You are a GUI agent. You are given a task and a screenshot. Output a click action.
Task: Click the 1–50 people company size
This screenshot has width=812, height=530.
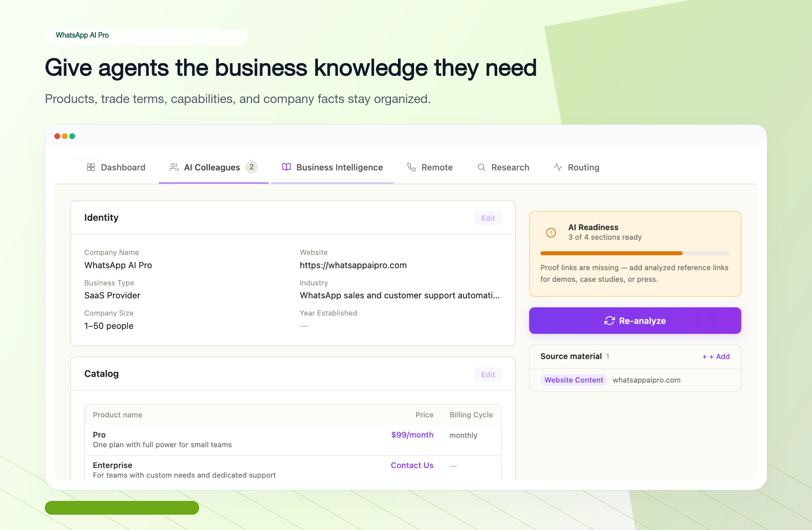tap(109, 326)
